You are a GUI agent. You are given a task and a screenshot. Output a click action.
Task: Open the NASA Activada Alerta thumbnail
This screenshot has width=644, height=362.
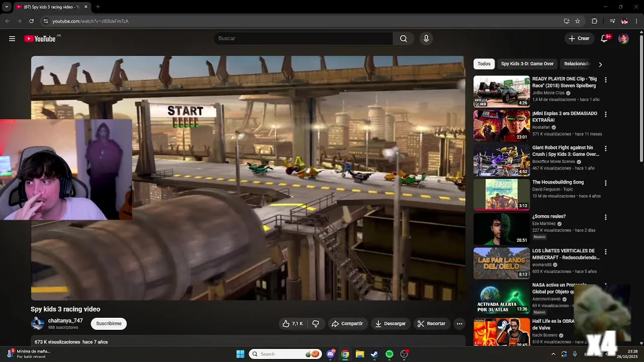point(502,298)
